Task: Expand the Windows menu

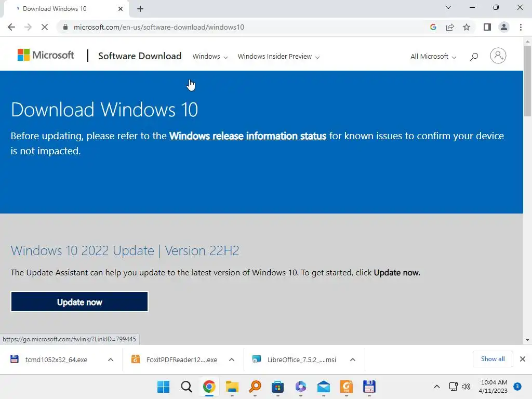Action: (x=210, y=56)
